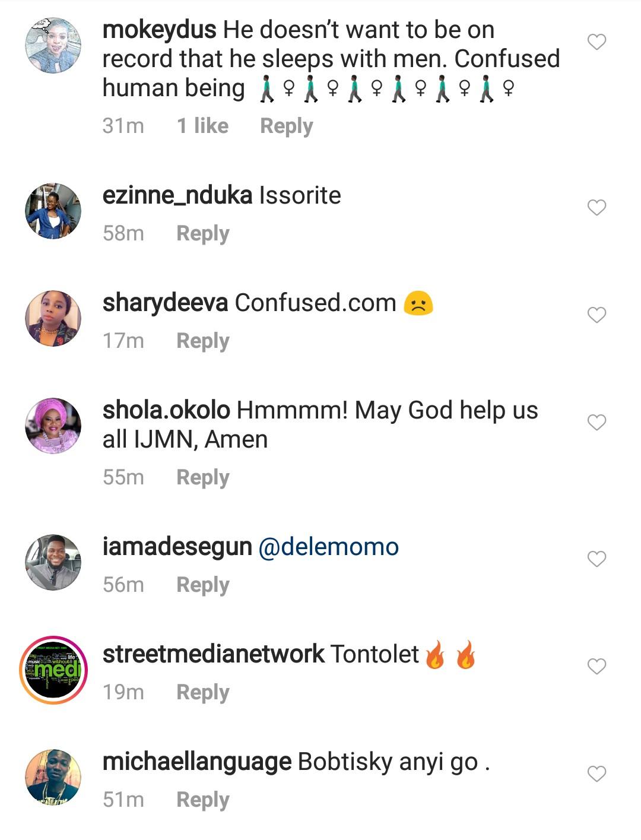Open mokeydus's profile picture
The height and width of the screenshot is (840, 641).
click(53, 45)
